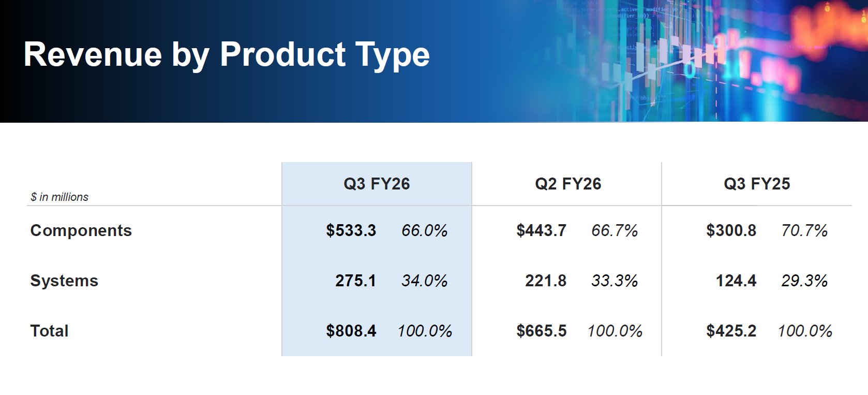Select the Q2 FY26 column header

pos(568,184)
